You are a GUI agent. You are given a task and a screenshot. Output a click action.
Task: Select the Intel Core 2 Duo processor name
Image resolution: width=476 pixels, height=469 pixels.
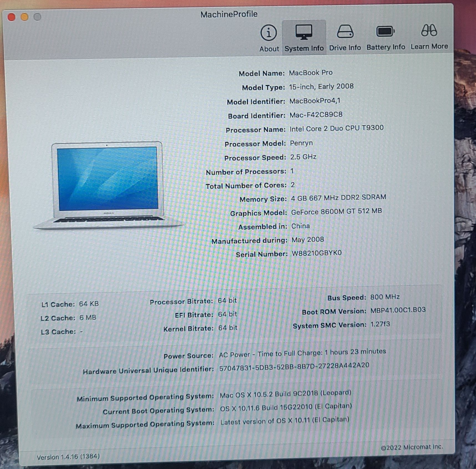[336, 128]
